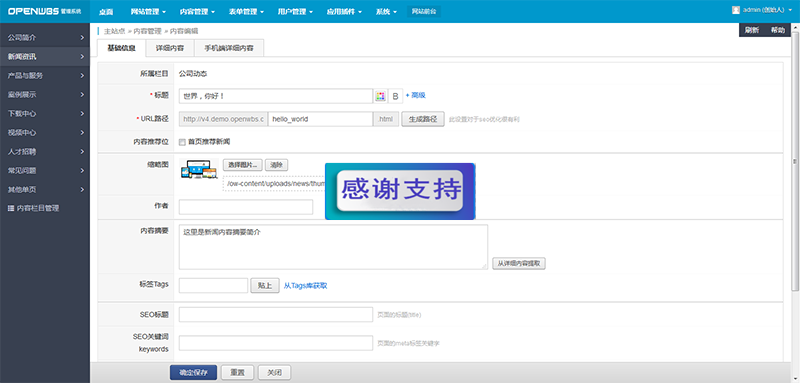Click the 帮助 help button
The width and height of the screenshot is (800, 383).
click(x=778, y=30)
